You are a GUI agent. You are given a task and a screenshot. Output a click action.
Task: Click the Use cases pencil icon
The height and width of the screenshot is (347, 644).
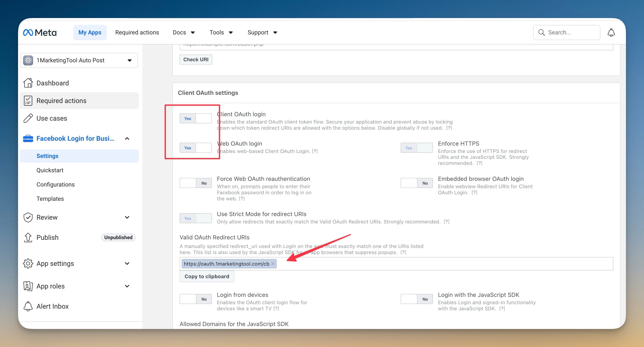tap(28, 118)
